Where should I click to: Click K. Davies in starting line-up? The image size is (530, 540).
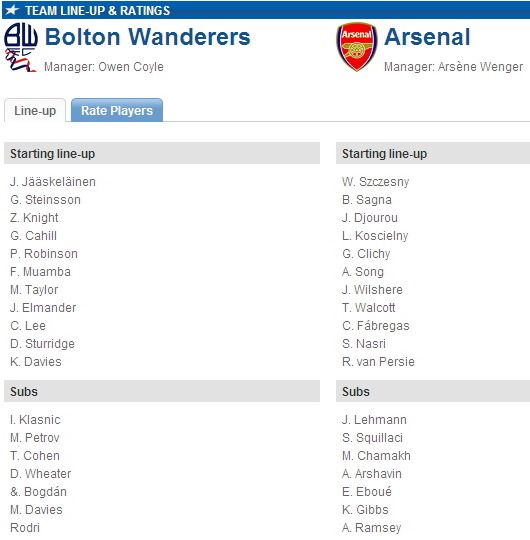(36, 362)
